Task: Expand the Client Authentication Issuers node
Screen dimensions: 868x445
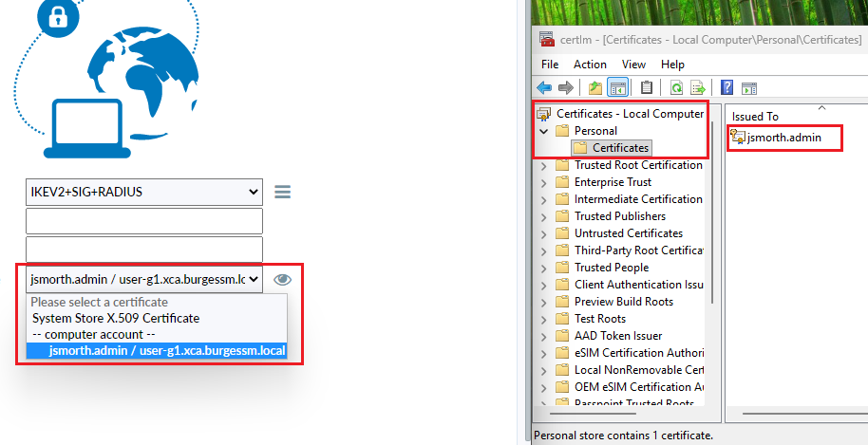Action: [543, 286]
